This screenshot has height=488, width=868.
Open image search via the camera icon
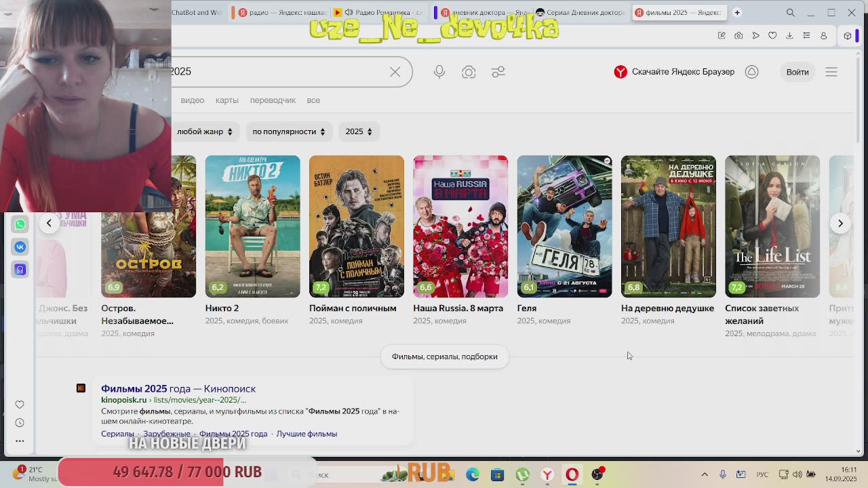pyautogui.click(x=469, y=72)
